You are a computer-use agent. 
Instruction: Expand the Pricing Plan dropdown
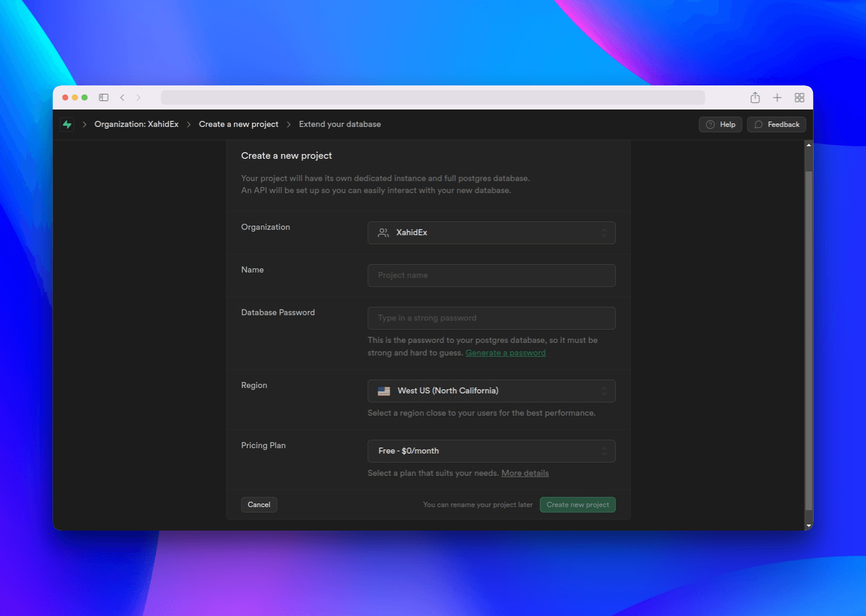pyautogui.click(x=491, y=451)
